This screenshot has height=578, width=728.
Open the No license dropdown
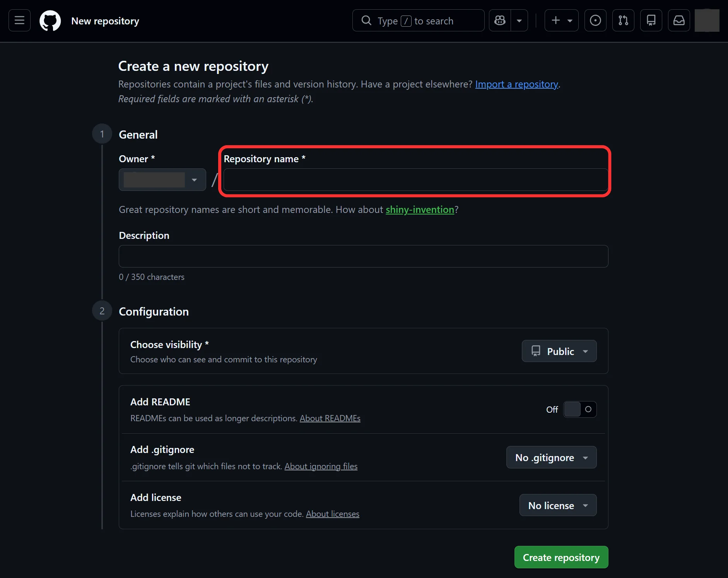(558, 505)
